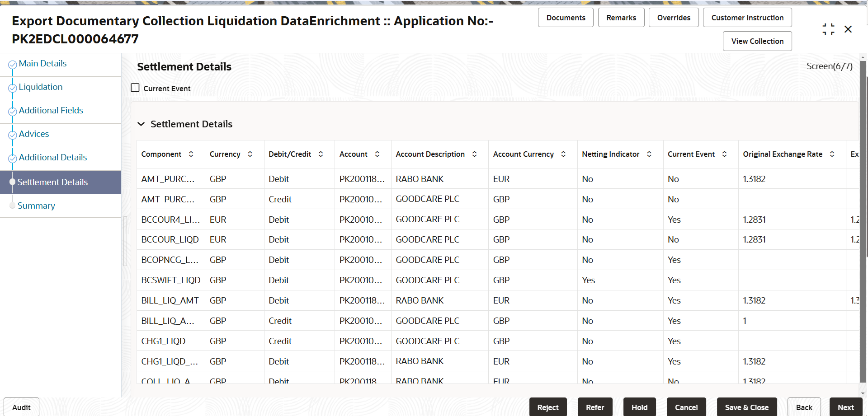The width and height of the screenshot is (868, 416).
Task: Click the sort icon beside Component column
Action: tap(191, 154)
